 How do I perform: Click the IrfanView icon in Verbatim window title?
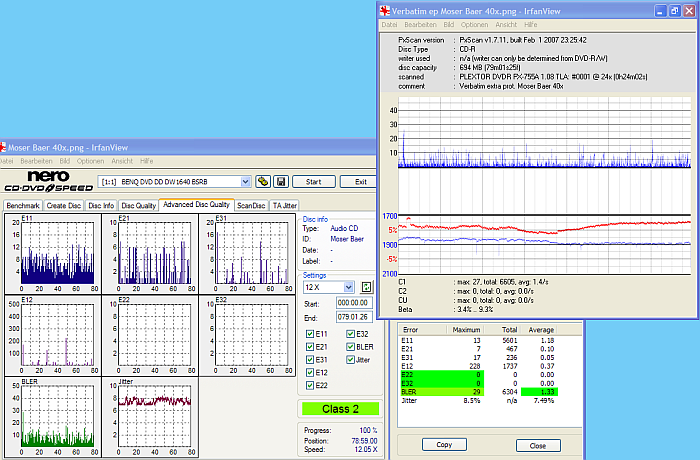[x=384, y=11]
